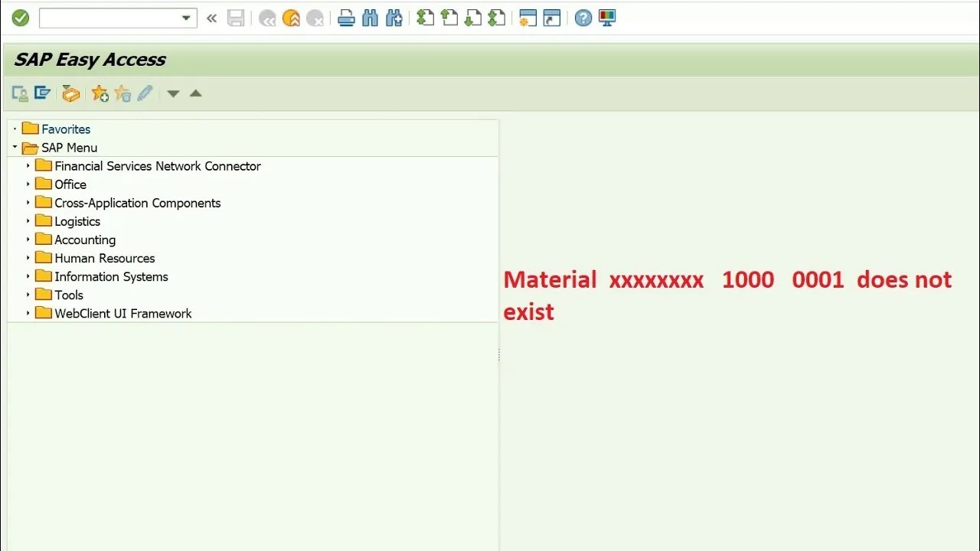This screenshot has width=980, height=551.
Task: Click the orange Exit icon
Action: (x=291, y=18)
